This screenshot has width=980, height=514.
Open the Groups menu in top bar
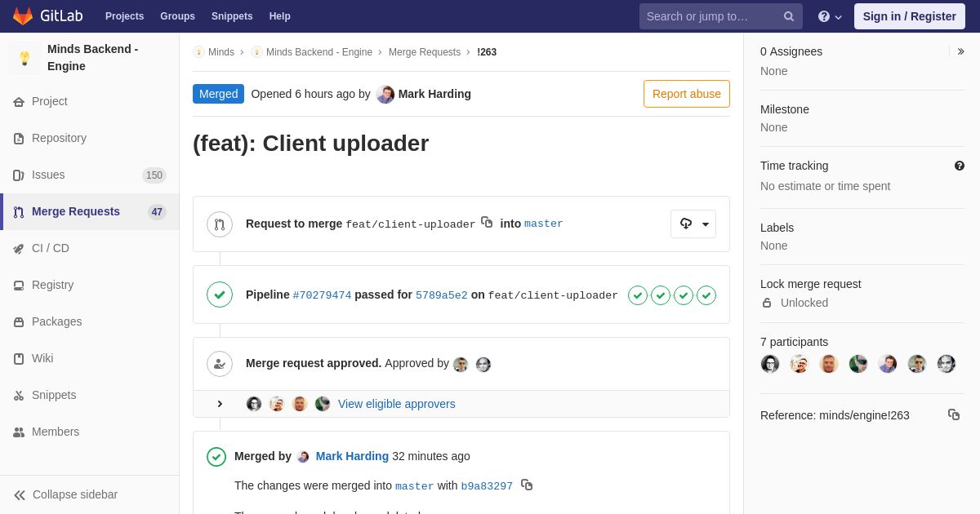point(177,16)
